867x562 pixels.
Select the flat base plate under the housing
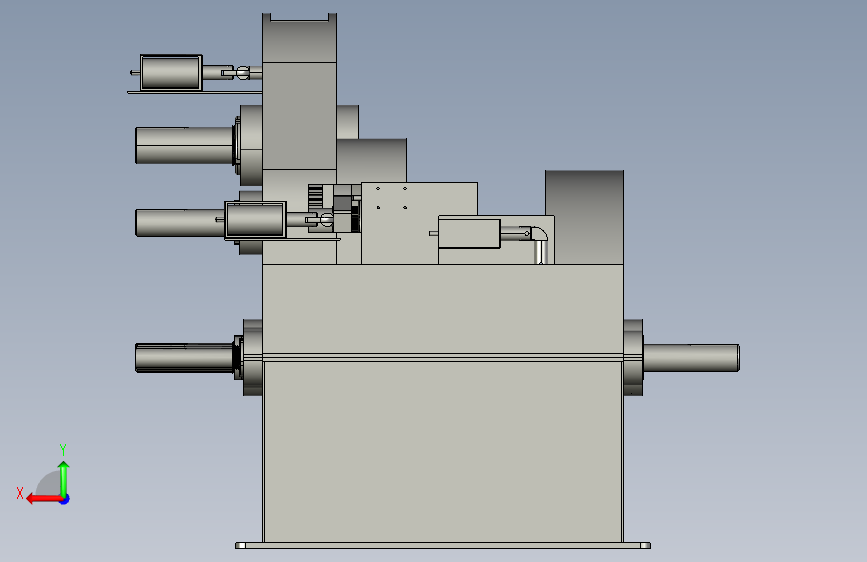point(442,545)
